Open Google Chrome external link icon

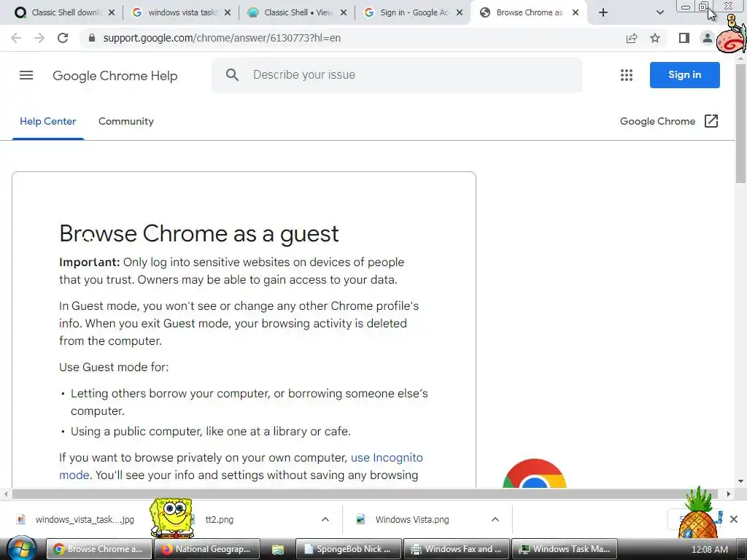711,121
